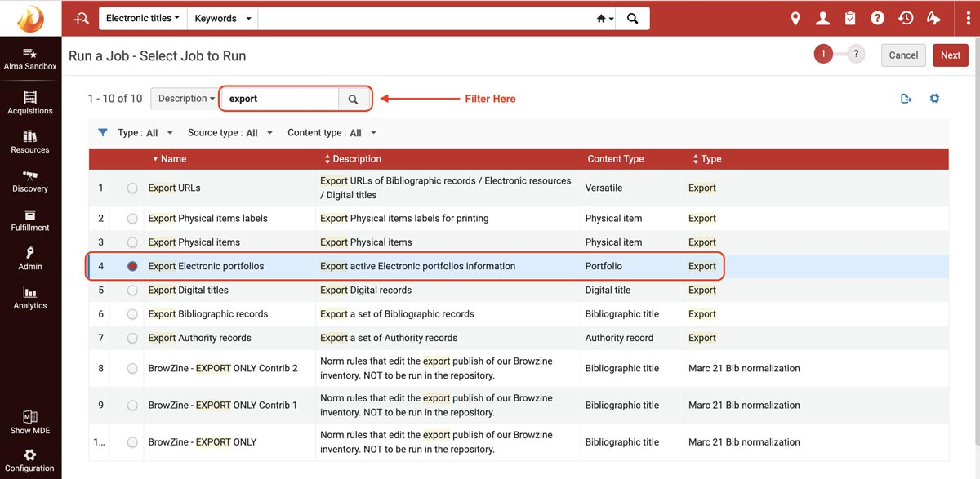Click the Export URLs job name
Viewport: 980px width, 479px height.
click(174, 188)
